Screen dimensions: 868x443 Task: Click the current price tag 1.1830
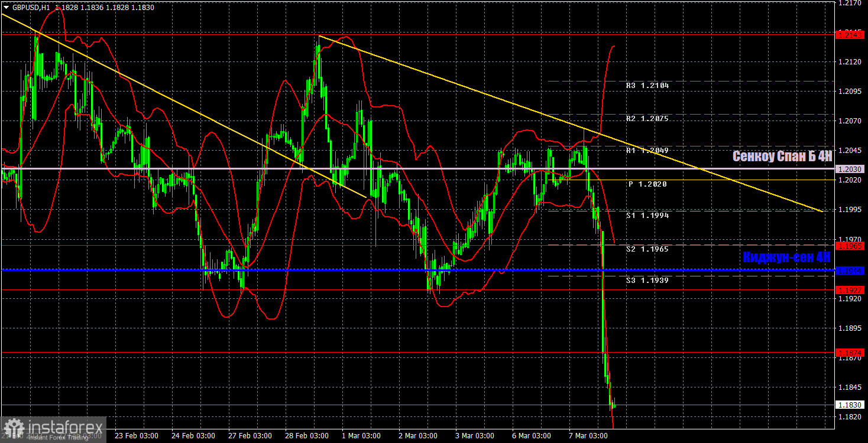pos(851,405)
